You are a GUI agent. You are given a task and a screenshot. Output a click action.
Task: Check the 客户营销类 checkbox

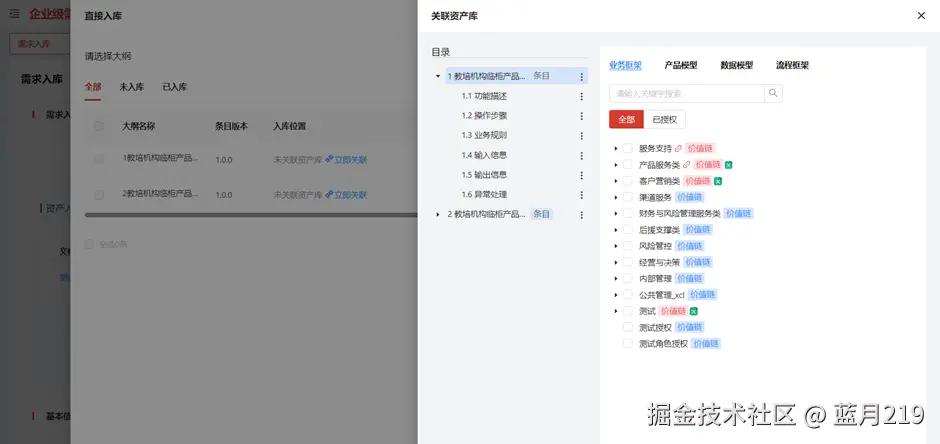click(628, 180)
